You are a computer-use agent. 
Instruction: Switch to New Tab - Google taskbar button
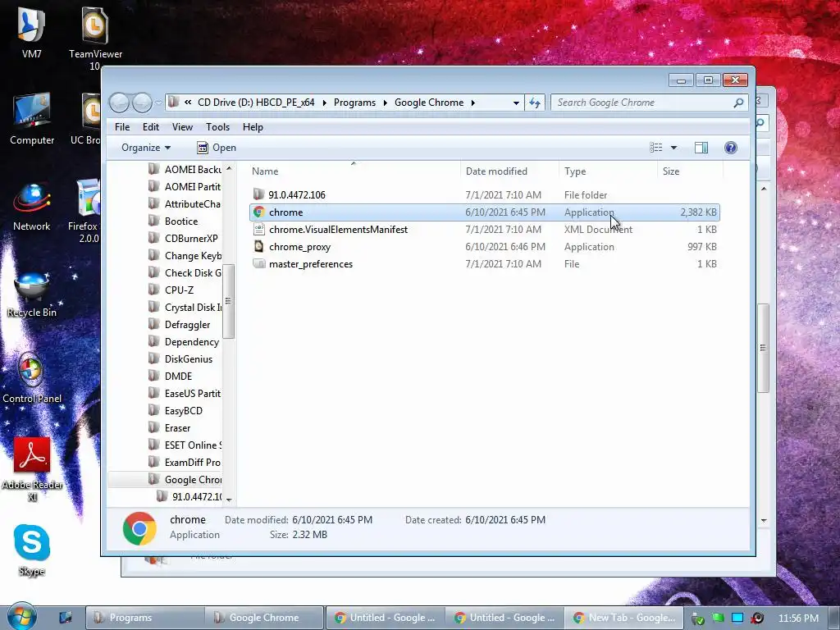[x=624, y=618]
